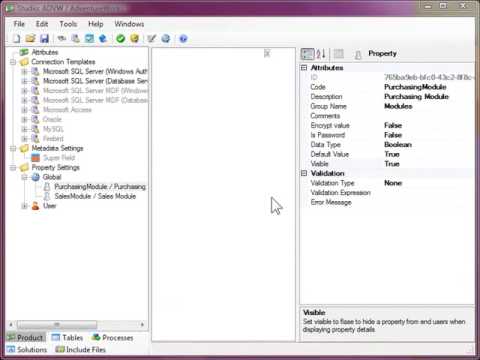
Task: Click the Global globe icon in tree
Action: tap(36, 177)
